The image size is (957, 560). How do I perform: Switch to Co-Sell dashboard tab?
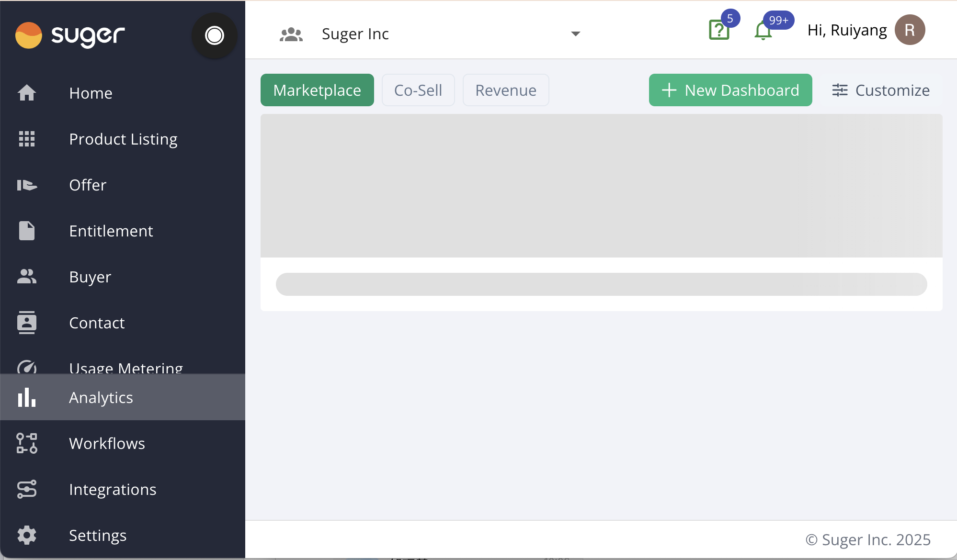click(x=418, y=90)
